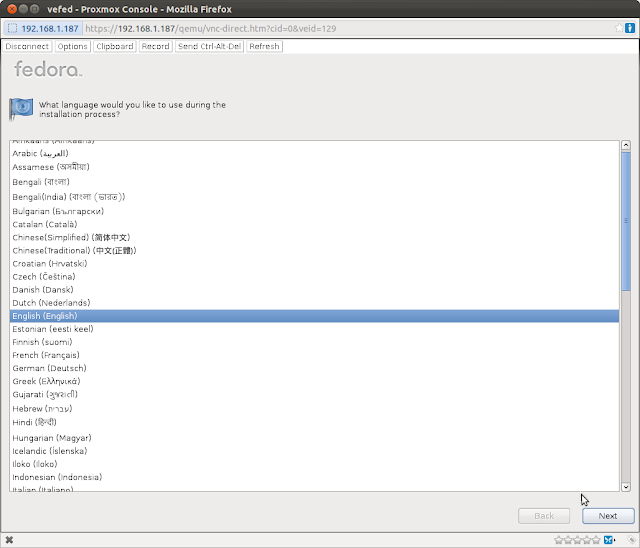This screenshot has width=640, height=548.
Task: Send Ctrl-Alt-Del to the VM
Action: coord(209,47)
